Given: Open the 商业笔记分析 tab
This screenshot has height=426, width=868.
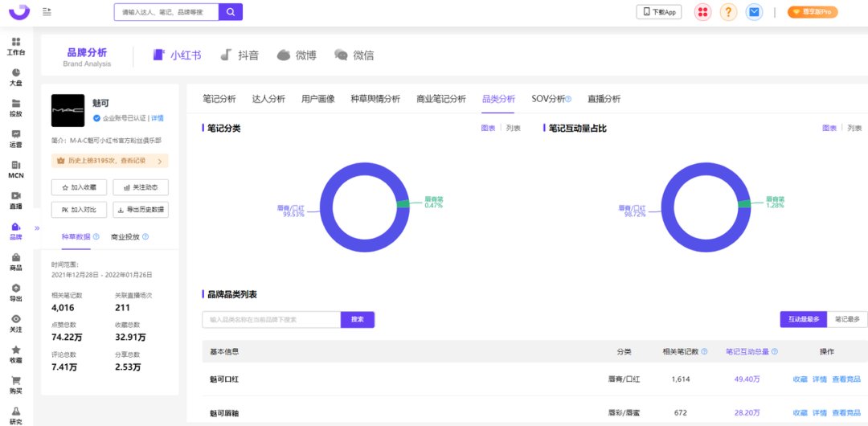Looking at the screenshot, I should [x=441, y=99].
